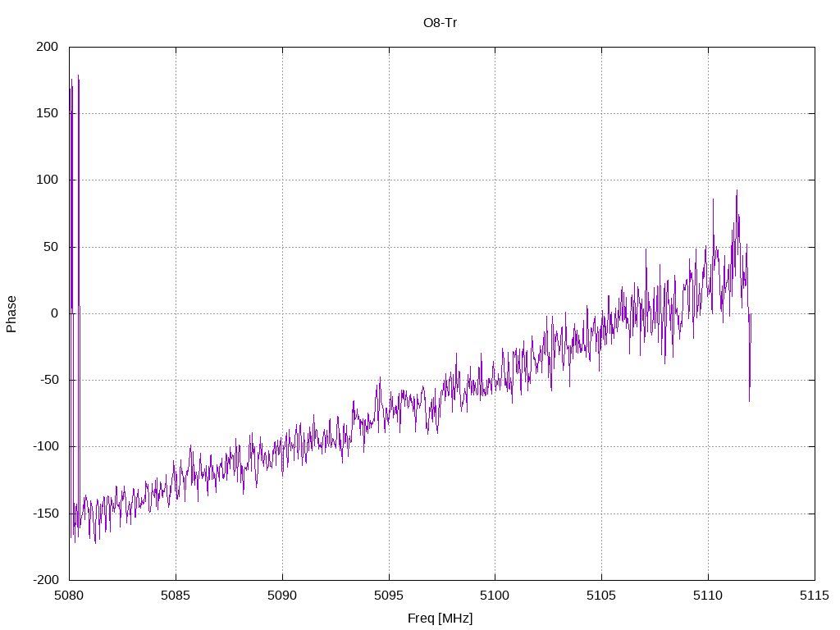Select the -150 y-axis tick label
Image resolution: width=840 pixels, height=630 pixels.
coord(46,514)
